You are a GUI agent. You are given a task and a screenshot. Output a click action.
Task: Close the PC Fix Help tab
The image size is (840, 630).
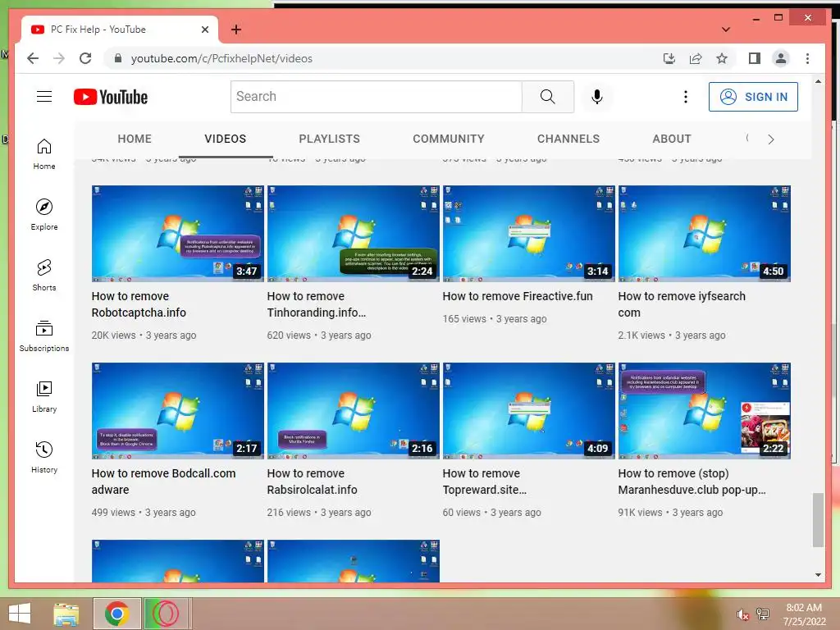204,30
